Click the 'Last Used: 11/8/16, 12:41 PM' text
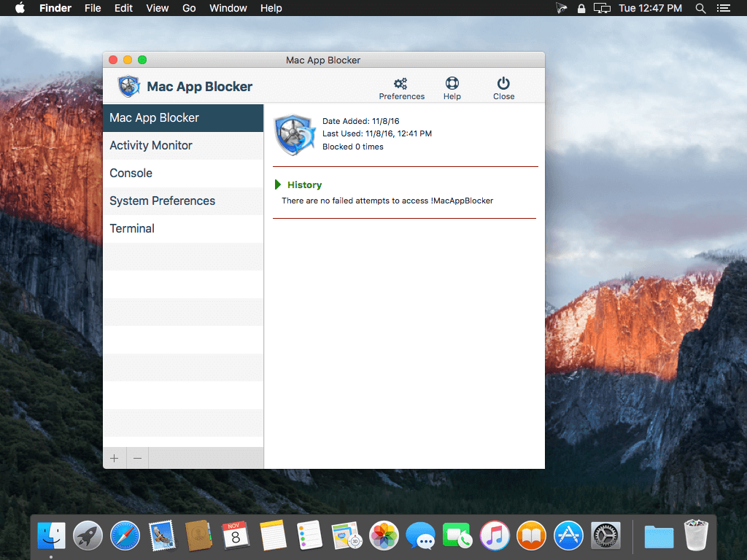 pos(377,134)
